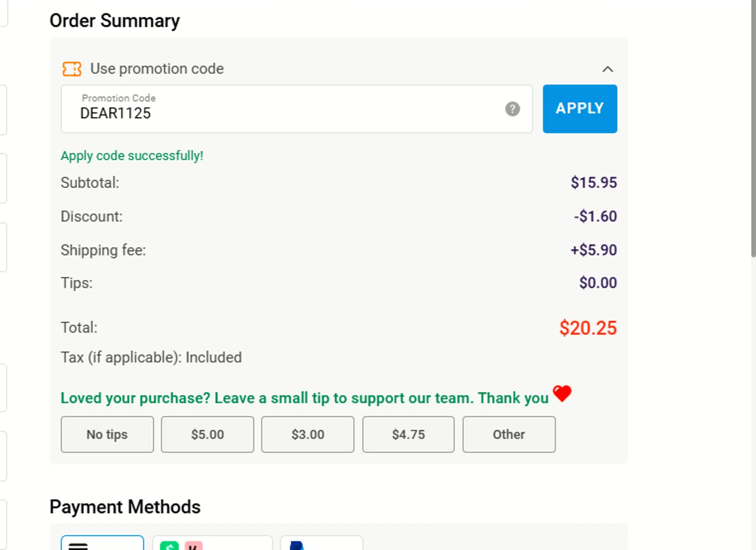The height and width of the screenshot is (550, 756).
Task: Click the promotion coupon ticket icon
Action: click(x=72, y=69)
